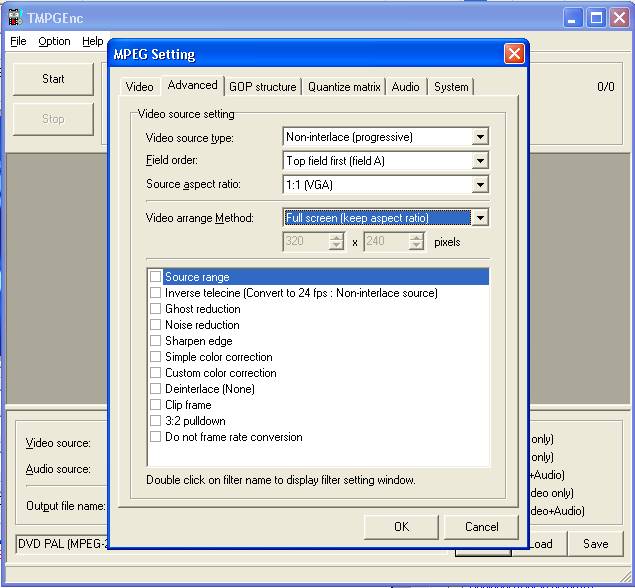
Task: Open the Help menu
Action: tap(93, 41)
